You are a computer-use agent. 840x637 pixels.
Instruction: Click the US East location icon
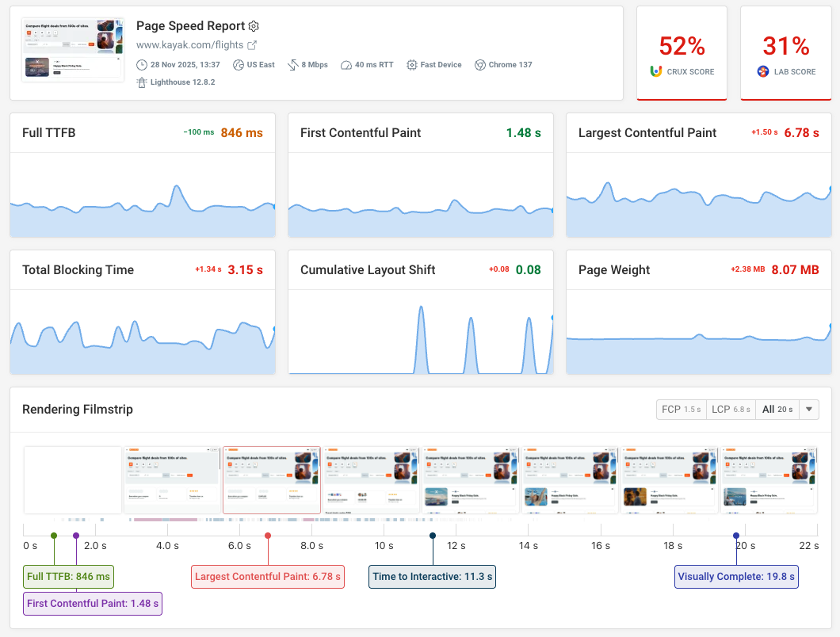(x=237, y=65)
